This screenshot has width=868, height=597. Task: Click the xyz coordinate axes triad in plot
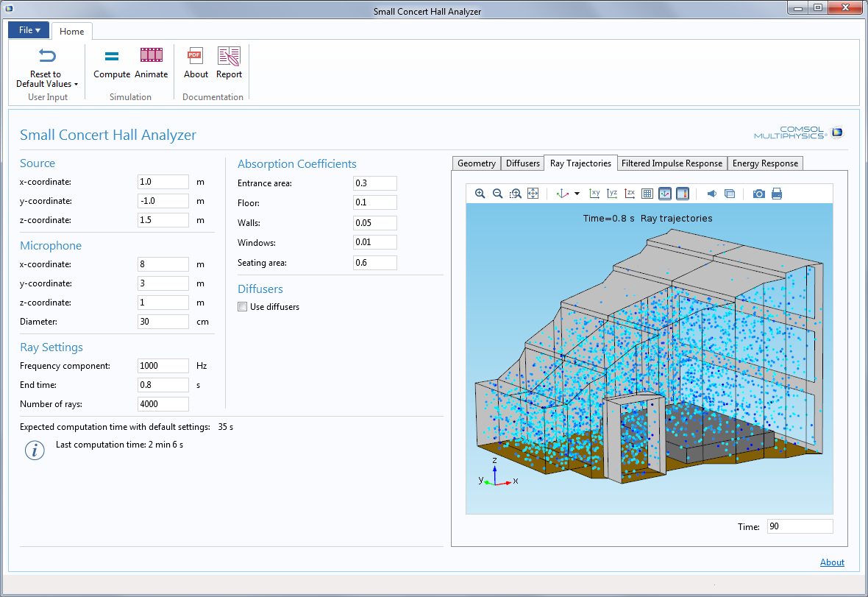[x=498, y=473]
